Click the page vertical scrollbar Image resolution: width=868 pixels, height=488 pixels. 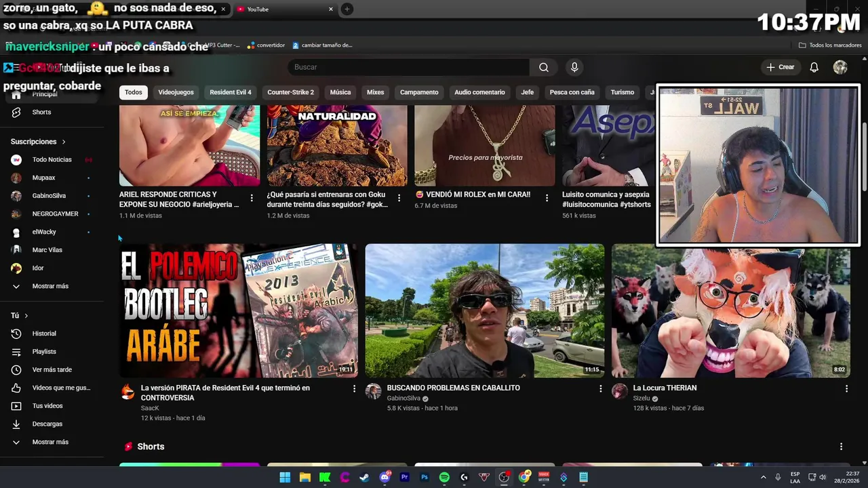[x=864, y=157]
